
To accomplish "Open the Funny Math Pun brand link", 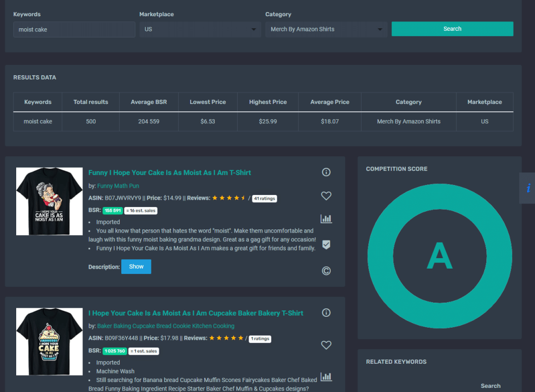I will pos(118,186).
